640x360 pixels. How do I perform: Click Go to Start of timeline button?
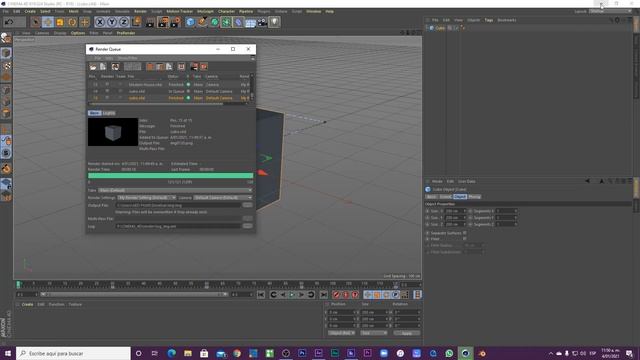click(261, 295)
